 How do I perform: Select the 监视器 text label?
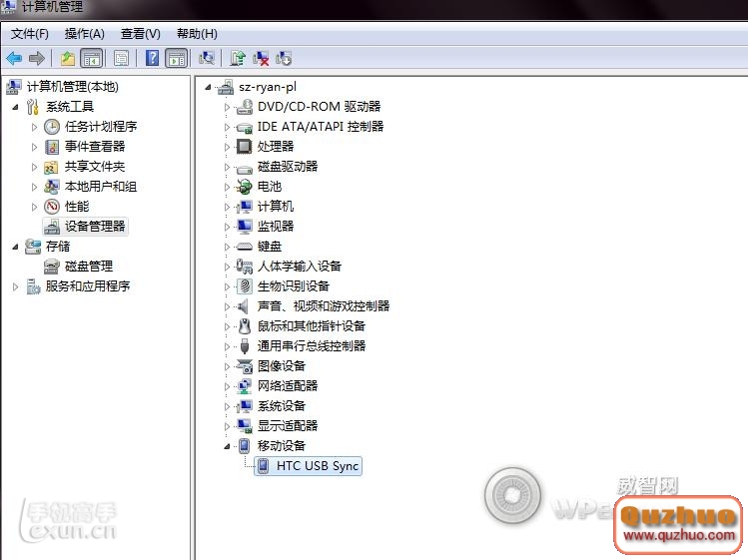click(x=276, y=227)
